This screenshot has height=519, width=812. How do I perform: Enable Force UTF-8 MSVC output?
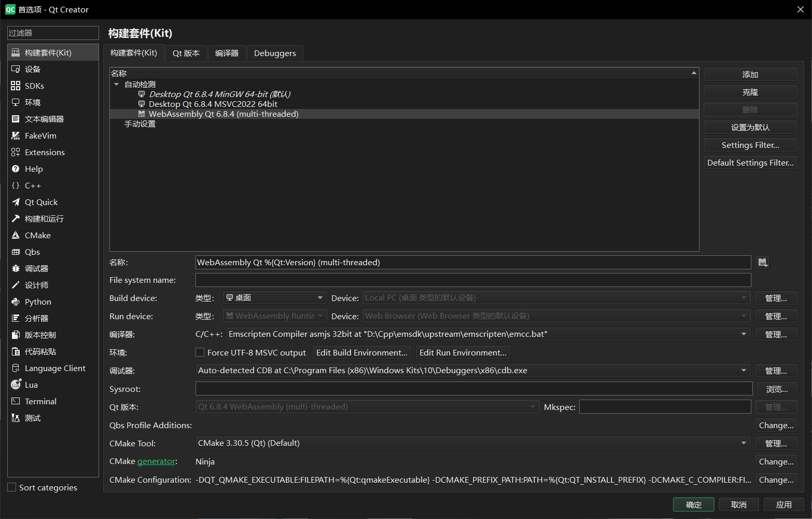pyautogui.click(x=200, y=352)
